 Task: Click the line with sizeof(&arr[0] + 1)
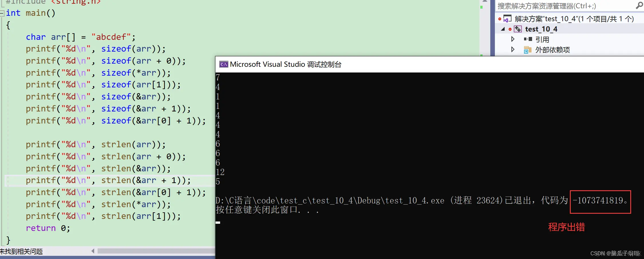[x=116, y=121]
